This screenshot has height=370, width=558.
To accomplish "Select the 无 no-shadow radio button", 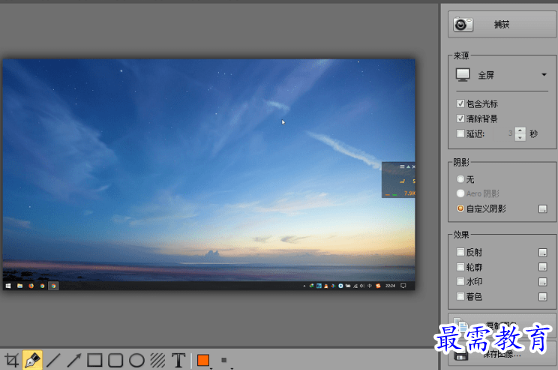I will pyautogui.click(x=460, y=179).
